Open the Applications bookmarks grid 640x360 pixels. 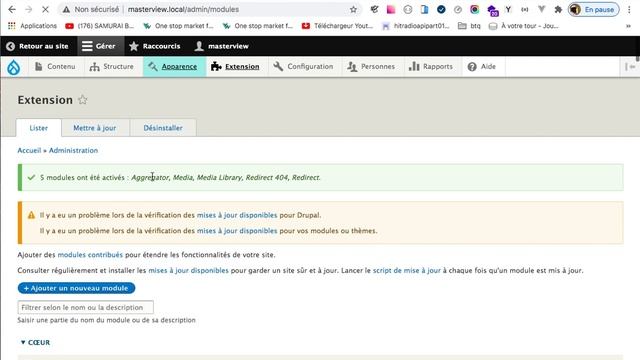(x=32, y=26)
